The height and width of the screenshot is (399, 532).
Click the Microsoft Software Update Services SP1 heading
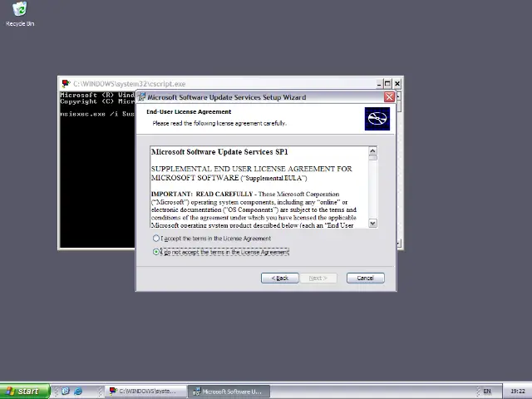coord(219,151)
